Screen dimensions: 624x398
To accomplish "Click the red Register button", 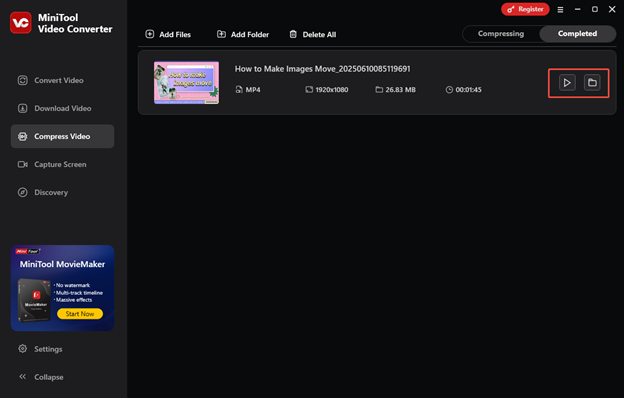I will (x=525, y=9).
